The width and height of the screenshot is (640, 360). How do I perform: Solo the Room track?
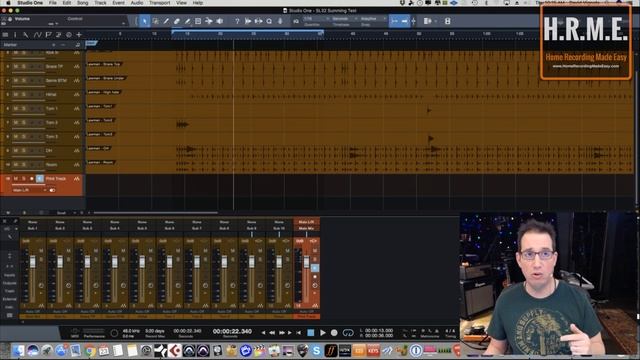[x=24, y=164]
